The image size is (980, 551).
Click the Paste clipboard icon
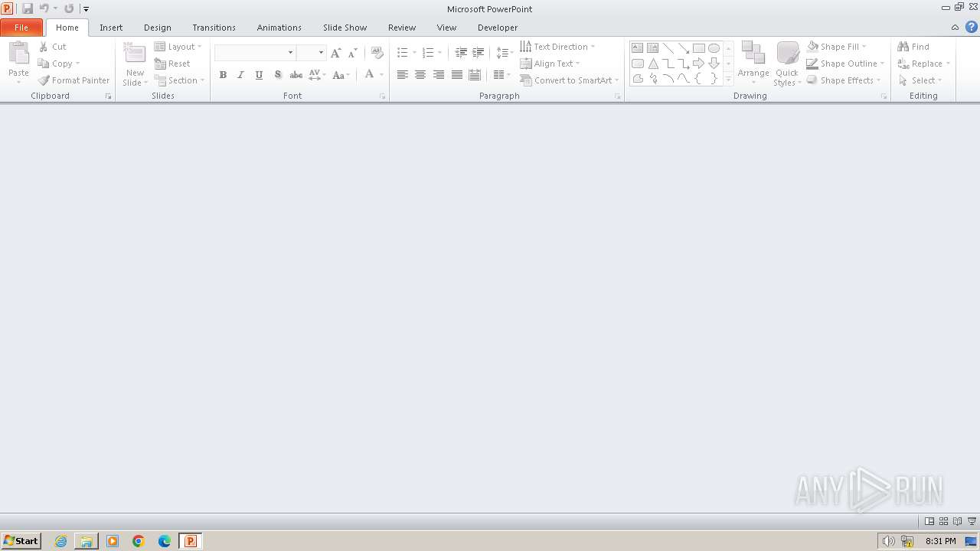tap(18, 54)
